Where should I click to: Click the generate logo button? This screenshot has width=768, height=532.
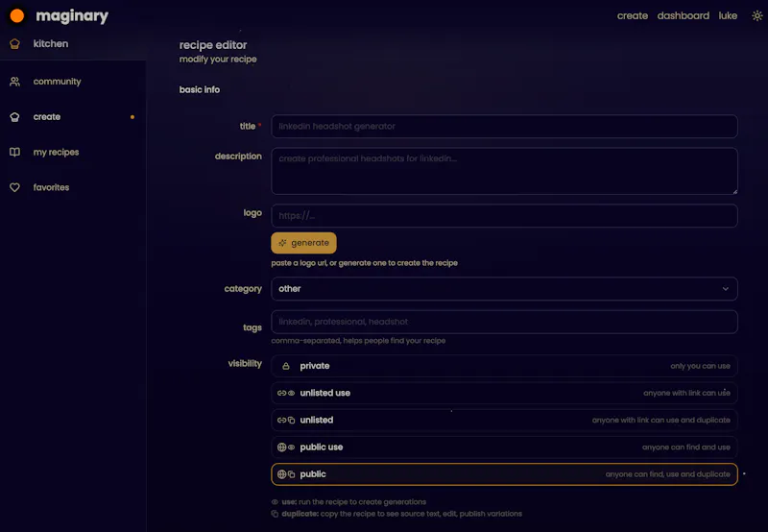[303, 243]
